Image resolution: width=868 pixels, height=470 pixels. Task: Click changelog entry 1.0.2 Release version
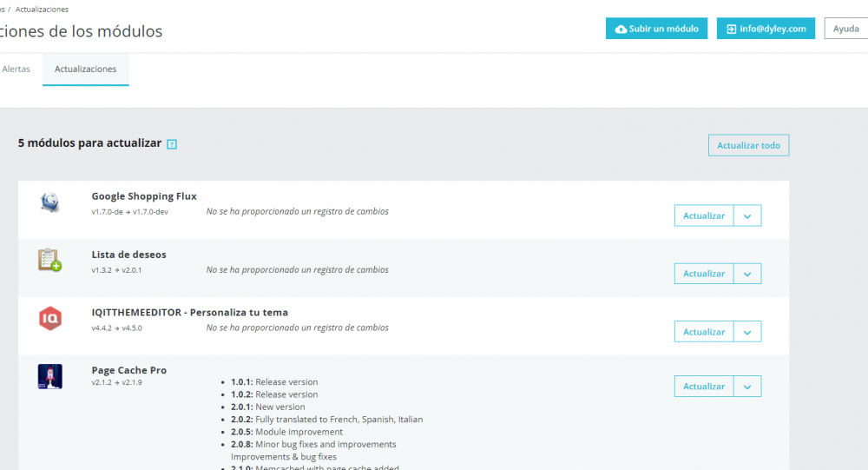coord(274,394)
